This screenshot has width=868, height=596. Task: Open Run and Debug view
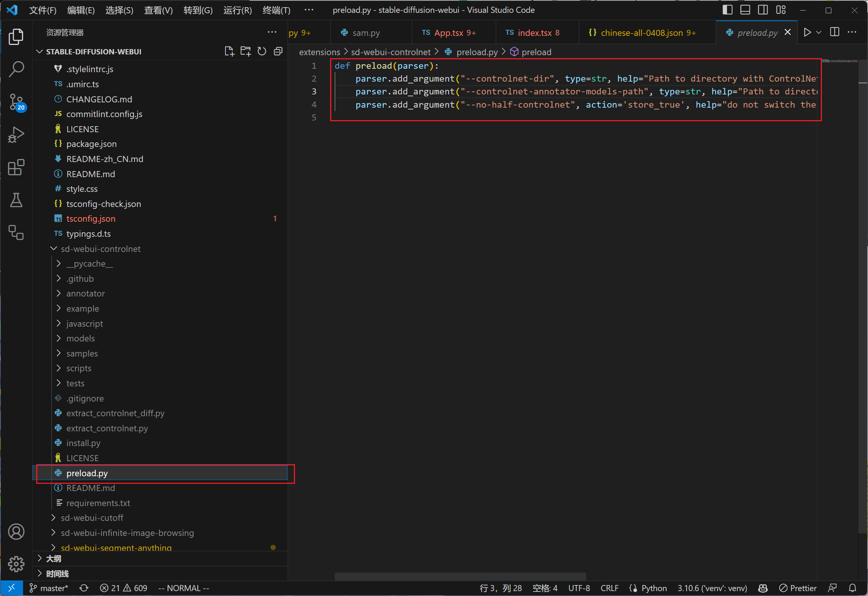(x=16, y=134)
